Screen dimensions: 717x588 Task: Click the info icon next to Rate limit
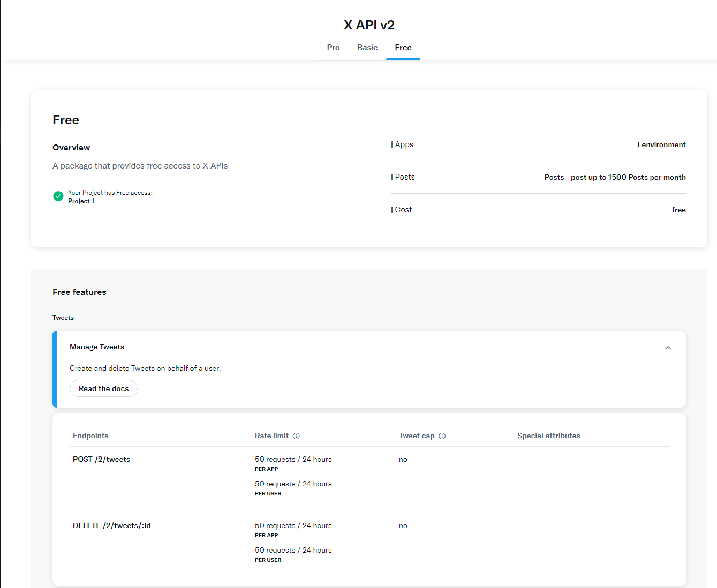pos(296,436)
